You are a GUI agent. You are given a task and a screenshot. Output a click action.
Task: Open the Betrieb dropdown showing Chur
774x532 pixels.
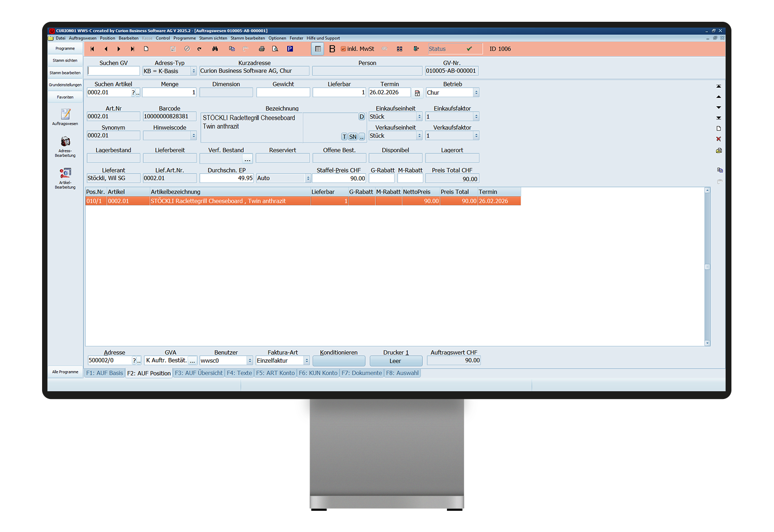point(476,93)
